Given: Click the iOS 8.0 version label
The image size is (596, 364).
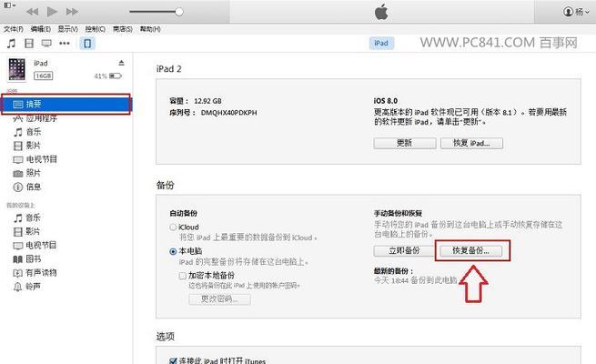Looking at the screenshot, I should [386, 101].
